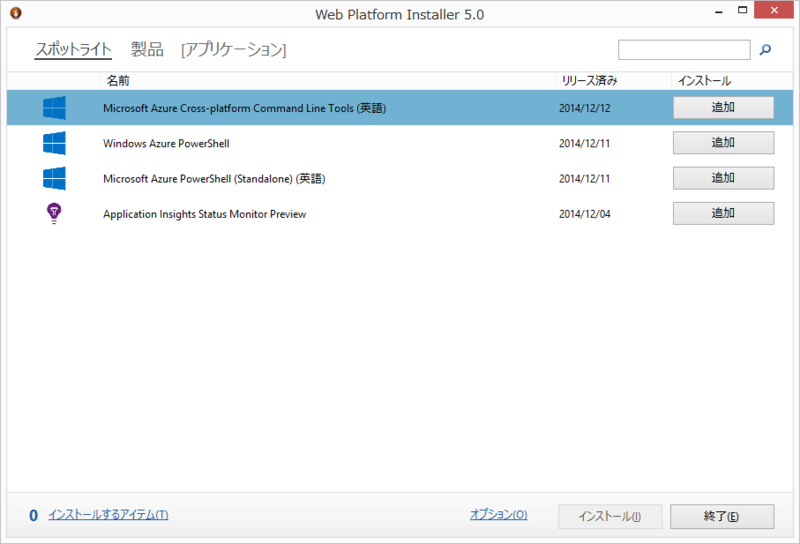Image resolution: width=800 pixels, height=544 pixels.
Task: Add Microsoft Azure Cross-platform Command Line Tools
Action: [x=723, y=108]
